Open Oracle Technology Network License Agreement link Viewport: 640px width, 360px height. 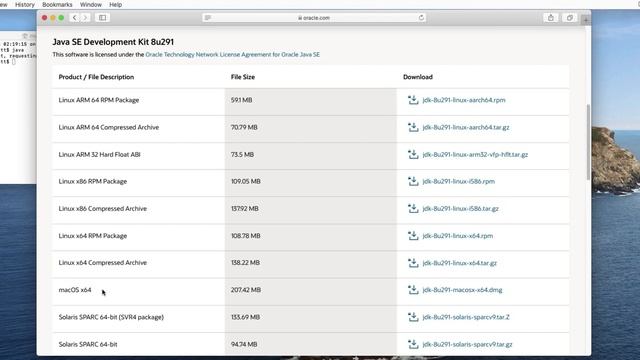[x=233, y=54]
